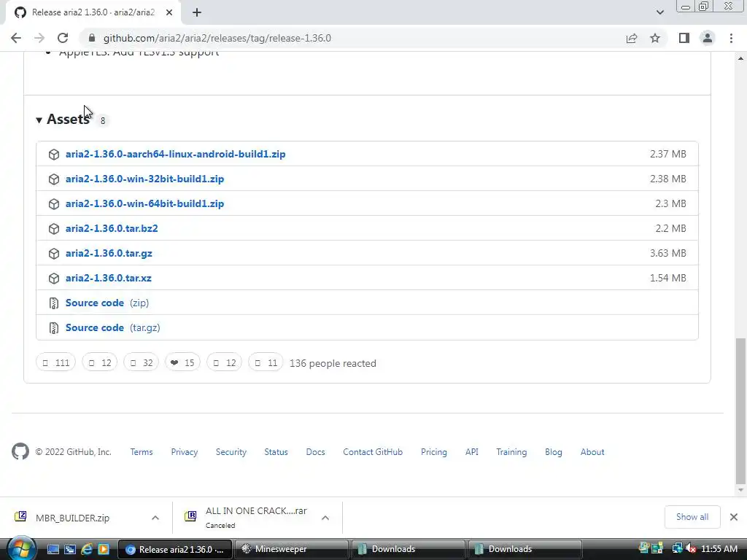Download aria2-1.36.0-win-32bit-build1.zip
This screenshot has width=747, height=560.
[145, 179]
